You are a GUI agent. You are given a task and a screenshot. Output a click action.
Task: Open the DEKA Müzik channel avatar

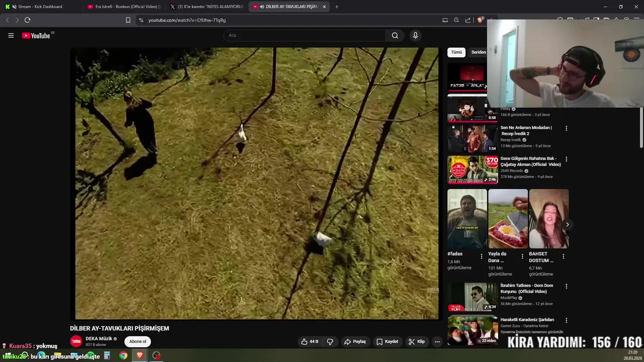tap(76, 341)
